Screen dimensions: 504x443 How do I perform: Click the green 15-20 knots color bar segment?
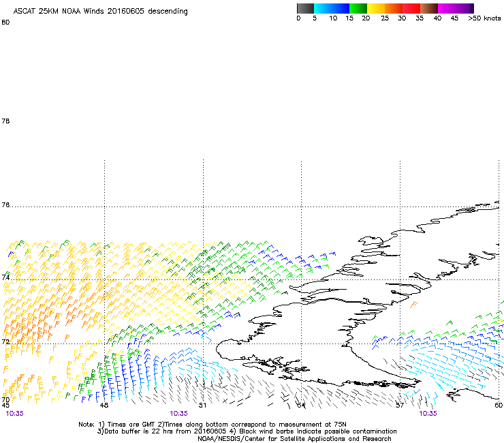[x=358, y=8]
